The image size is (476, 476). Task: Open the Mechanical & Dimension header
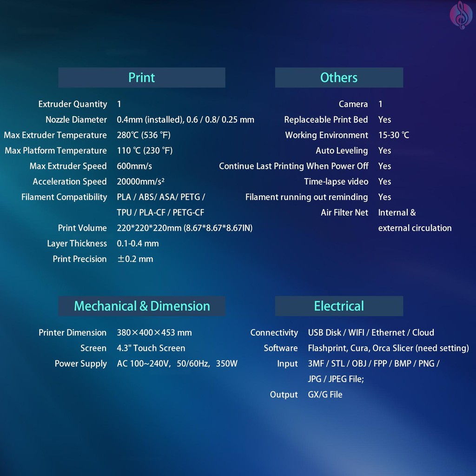(x=142, y=306)
